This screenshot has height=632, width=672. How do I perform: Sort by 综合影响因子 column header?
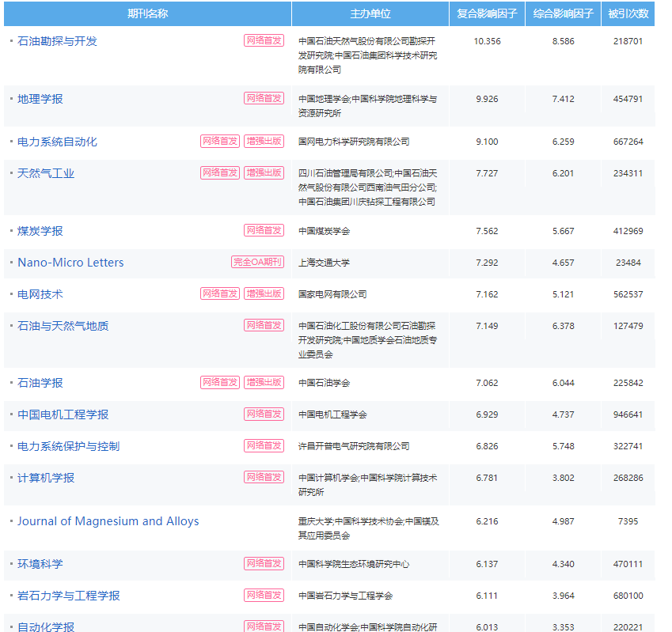click(x=563, y=13)
